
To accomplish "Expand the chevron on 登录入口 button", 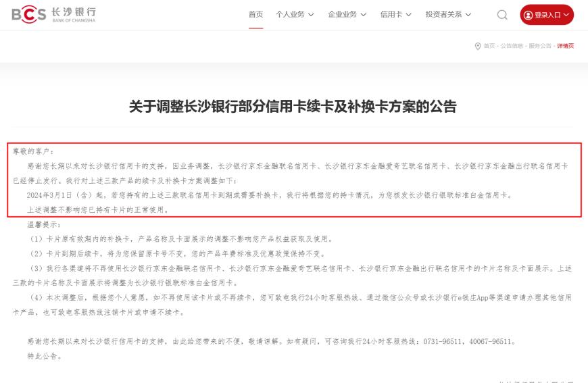I will (566, 15).
